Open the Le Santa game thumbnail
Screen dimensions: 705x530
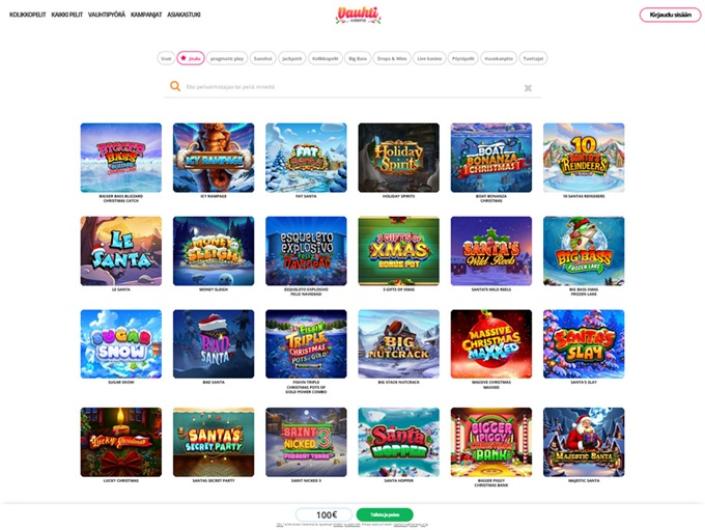click(121, 251)
